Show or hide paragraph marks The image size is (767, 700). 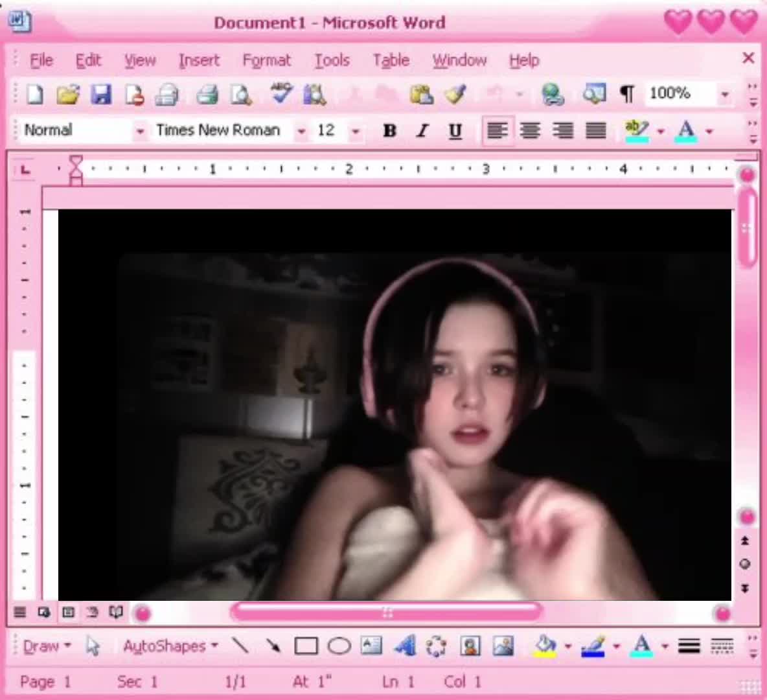(627, 93)
